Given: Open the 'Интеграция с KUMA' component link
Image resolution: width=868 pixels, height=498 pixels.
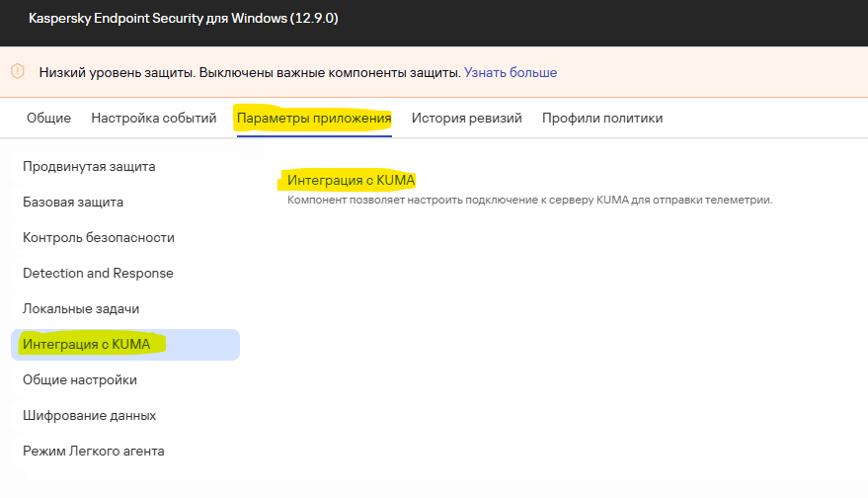Looking at the screenshot, I should coord(351,180).
